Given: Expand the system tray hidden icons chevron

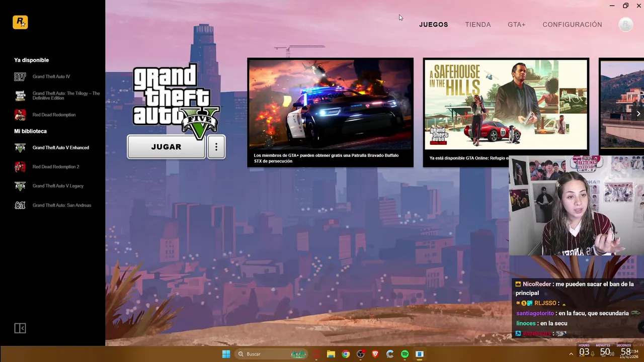Looking at the screenshot, I should (571, 354).
